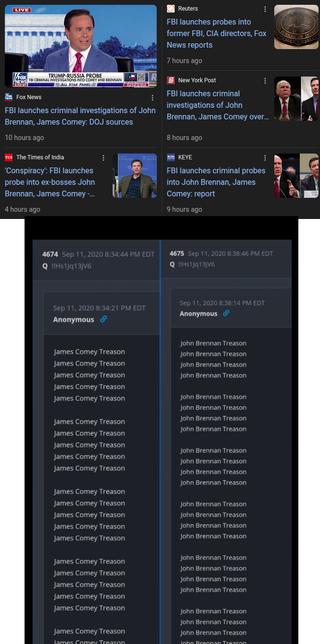This screenshot has width=320, height=644.
Task: Click the KEYE source name
Action: click(185, 157)
